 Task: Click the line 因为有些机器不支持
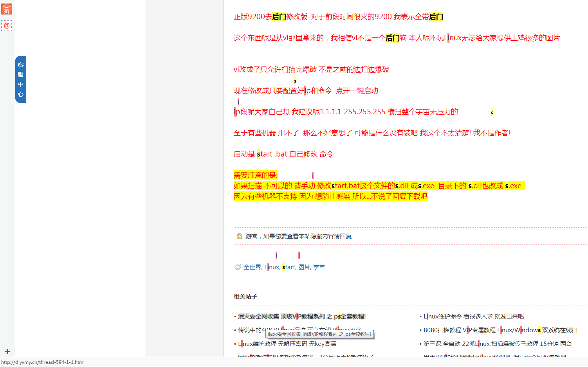click(x=330, y=196)
